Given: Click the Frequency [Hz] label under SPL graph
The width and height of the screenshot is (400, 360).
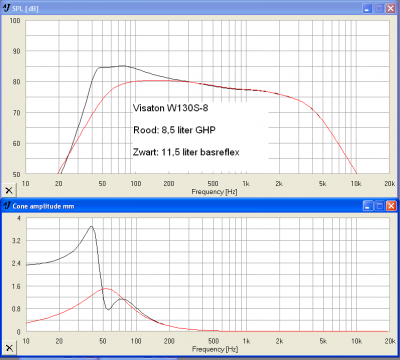Looking at the screenshot, I should (214, 192).
